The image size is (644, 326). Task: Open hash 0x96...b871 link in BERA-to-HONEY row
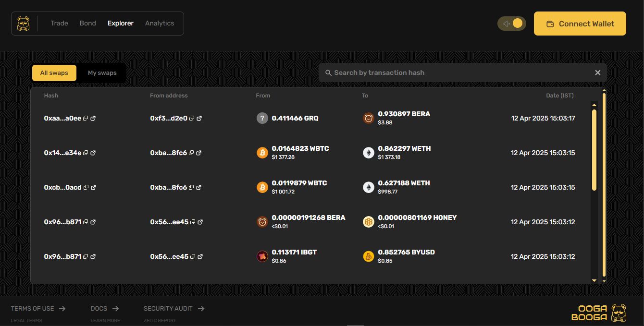pos(93,222)
